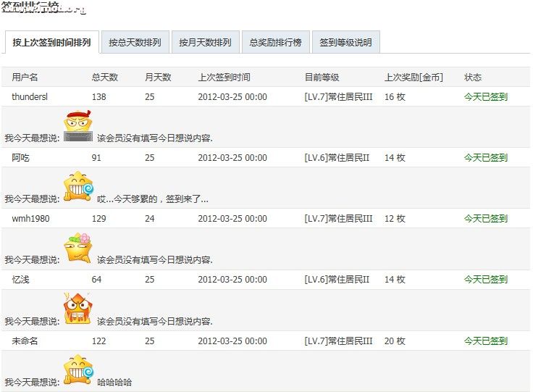Screen dimensions: 533x392
Task: Click 未命名's level [LV.7]常住居民III
Action: pyautogui.click(x=338, y=341)
